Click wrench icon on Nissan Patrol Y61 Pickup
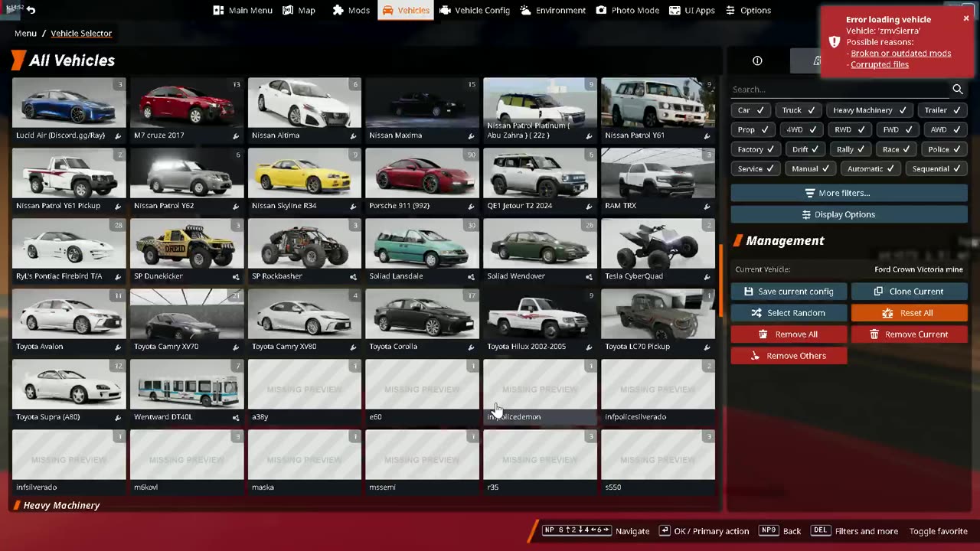Image resolution: width=980 pixels, height=551 pixels. [x=118, y=206]
